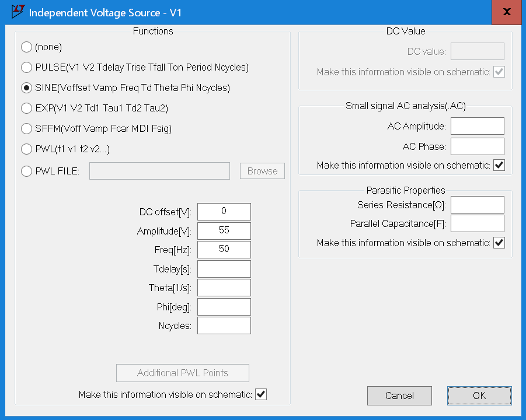Select PWL(t1 v1 t2 v2...) option
The width and height of the screenshot is (526, 420).
point(26,149)
